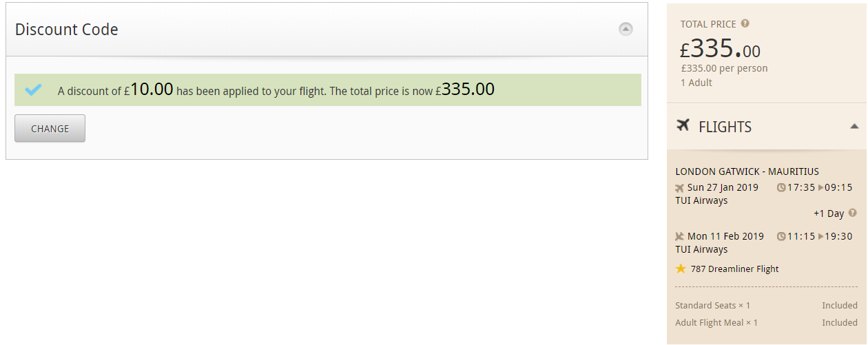Click the Adult Flight Meal × 1 row

(x=766, y=322)
